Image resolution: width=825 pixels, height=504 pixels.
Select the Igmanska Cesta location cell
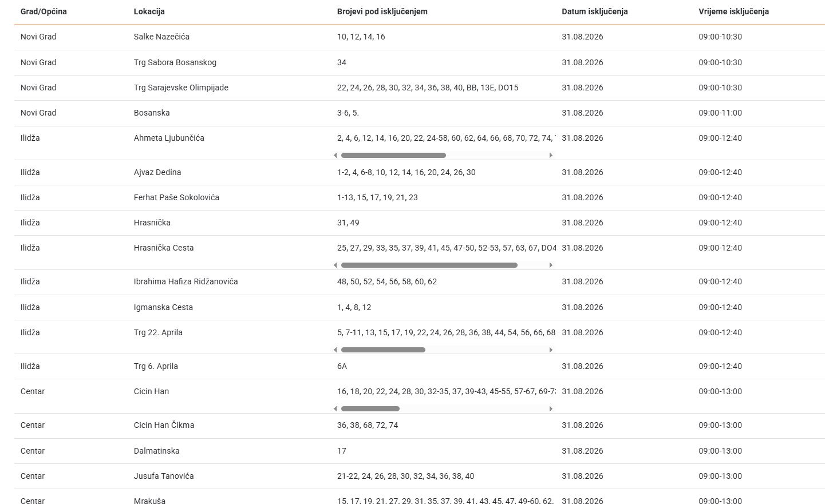coord(163,307)
